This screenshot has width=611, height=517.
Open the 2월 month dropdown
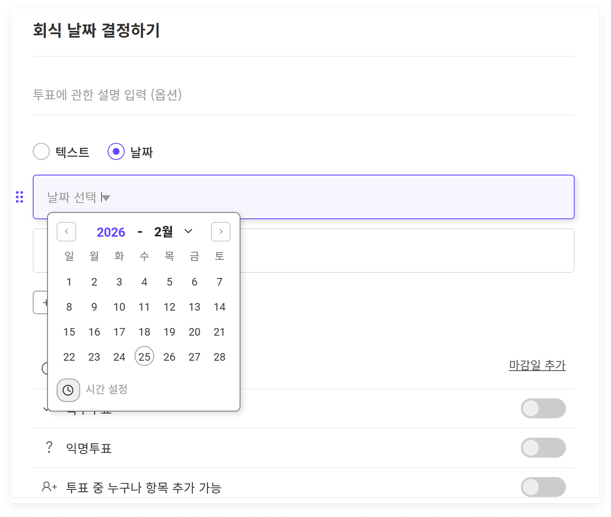(173, 232)
